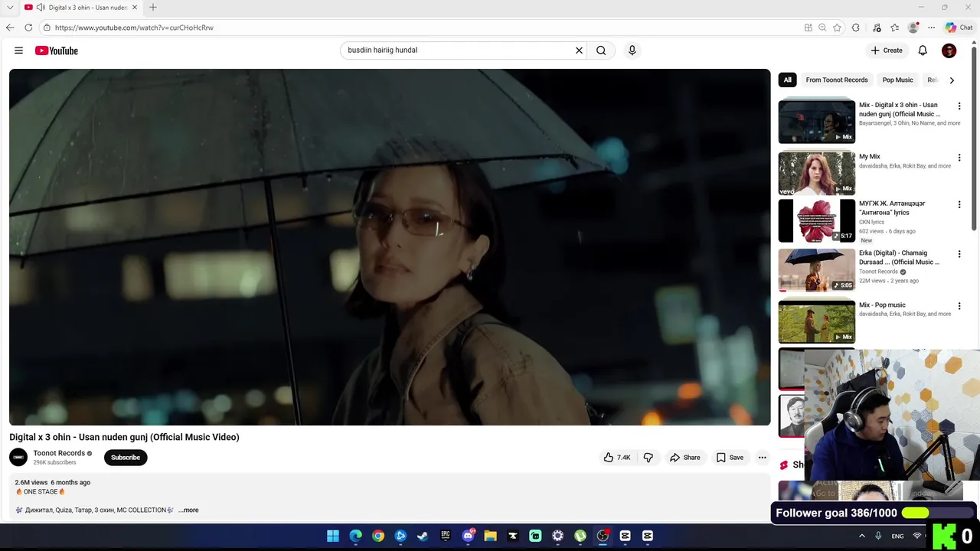The width and height of the screenshot is (980, 551).
Task: Open more actions below the video
Action: (x=762, y=458)
